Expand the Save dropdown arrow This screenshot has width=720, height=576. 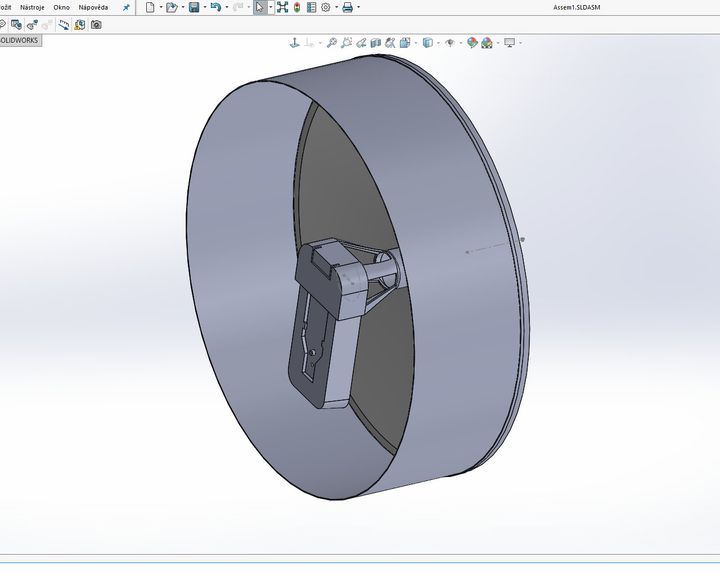[205, 7]
